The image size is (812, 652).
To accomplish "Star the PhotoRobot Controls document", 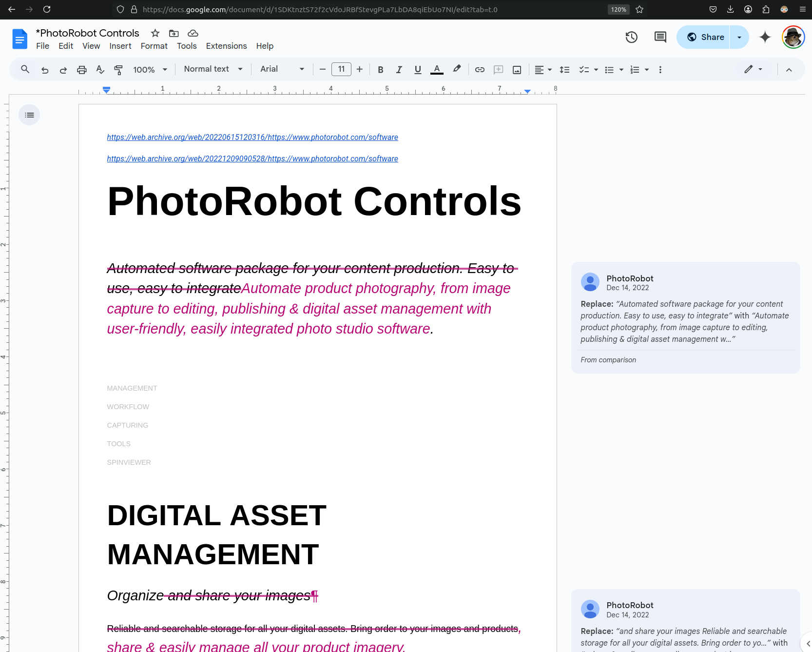I will 155,33.
